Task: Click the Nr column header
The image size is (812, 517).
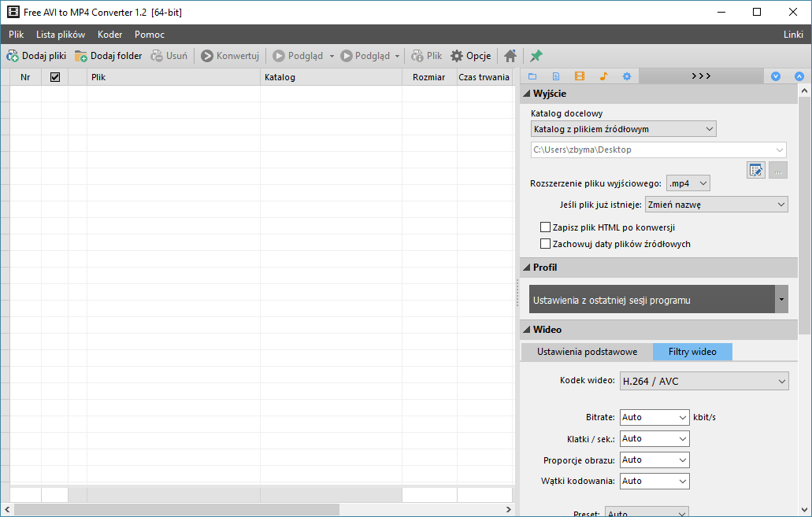Action: (x=25, y=77)
